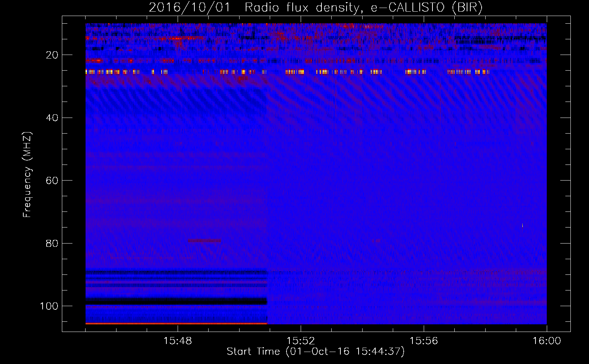Click the "100" frequency tick label
The width and height of the screenshot is (589, 364).
(x=49, y=306)
